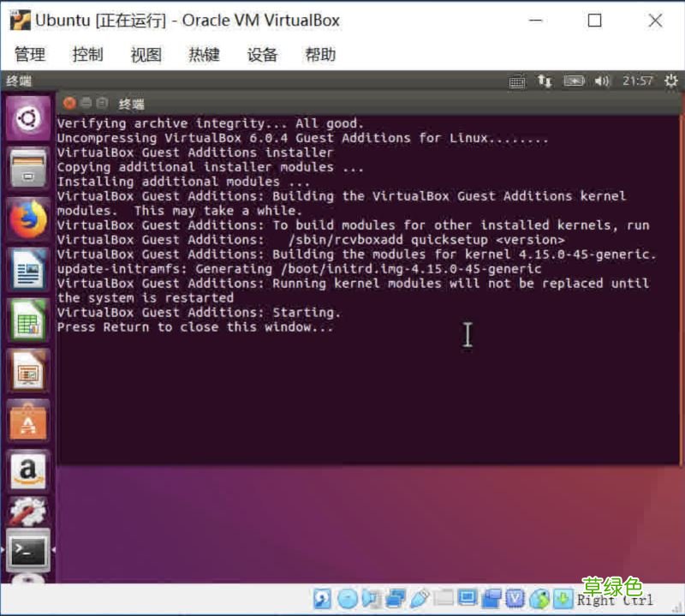Open the 视图 (View) menu
This screenshot has height=616, width=685.
click(x=146, y=55)
